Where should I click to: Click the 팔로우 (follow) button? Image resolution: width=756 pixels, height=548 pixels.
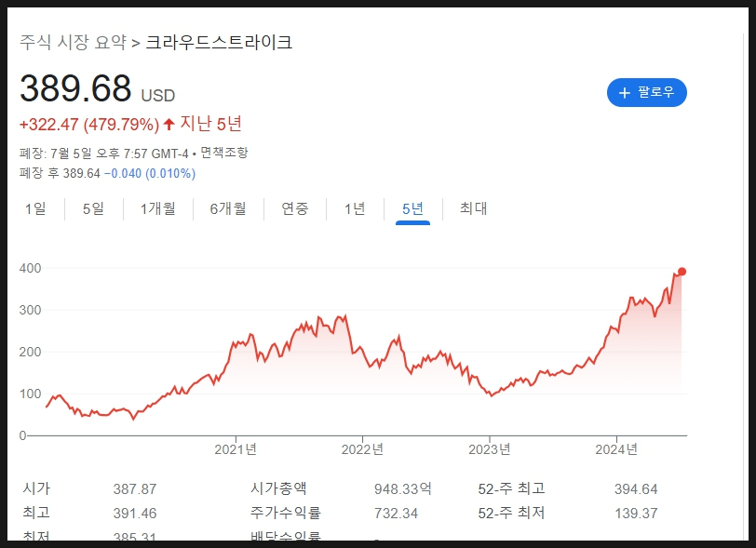point(646,92)
